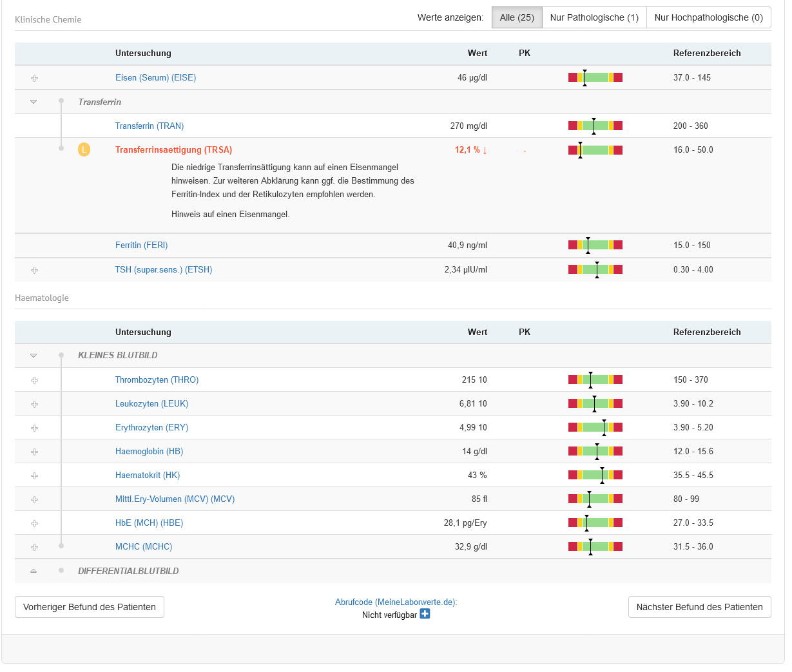Expand the DIFFERENTIALBLUTBILD group
This screenshot has width=792, height=672.
click(x=34, y=571)
